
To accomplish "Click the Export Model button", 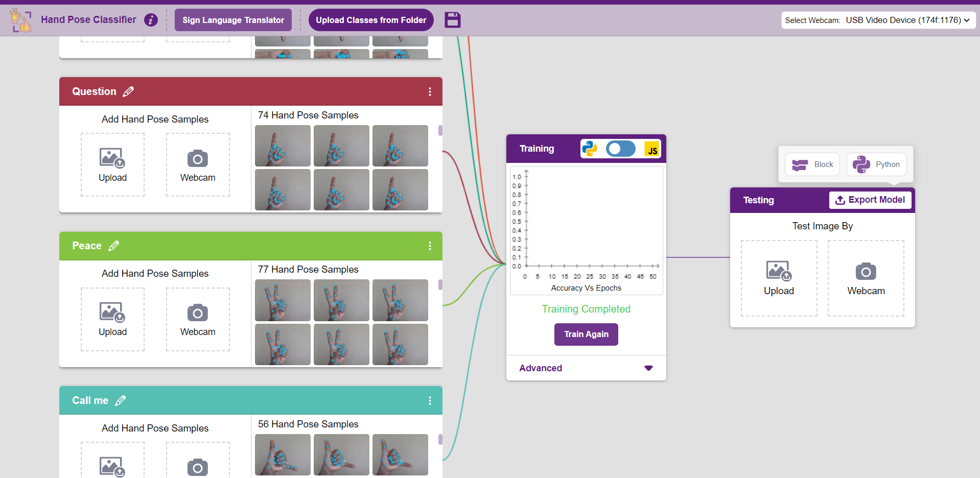I will pos(870,200).
